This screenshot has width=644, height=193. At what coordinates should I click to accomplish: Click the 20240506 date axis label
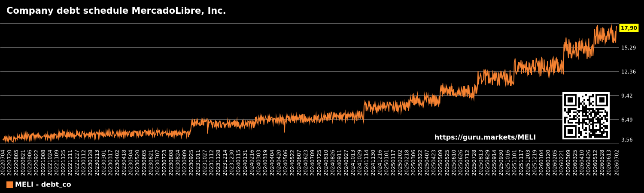click(286, 162)
